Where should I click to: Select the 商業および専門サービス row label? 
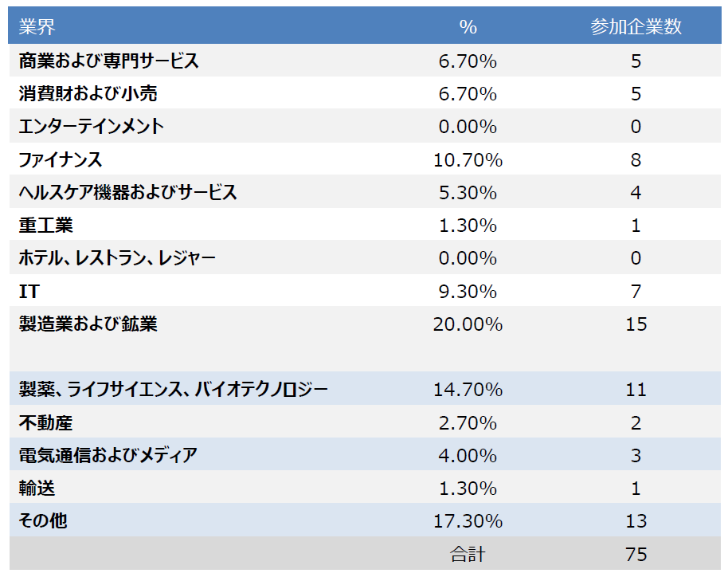click(x=109, y=61)
